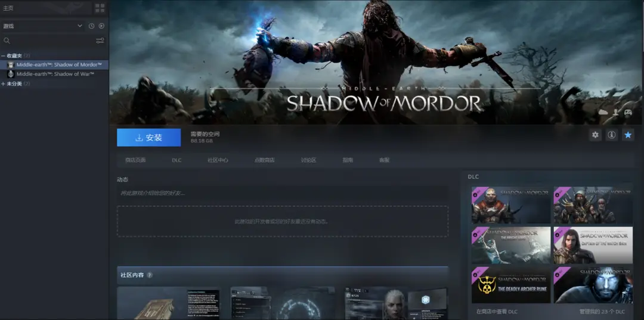Viewport: 644px width, 320px height.
Task: Open the 指南 tab
Action: click(x=348, y=160)
